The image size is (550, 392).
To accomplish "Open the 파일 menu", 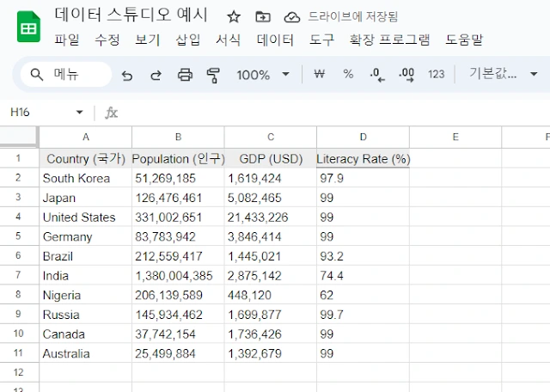I will click(x=67, y=40).
